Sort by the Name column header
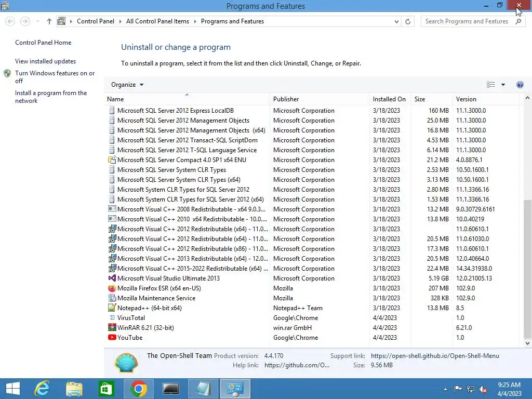Image resolution: width=532 pixels, height=399 pixels. 187,99
